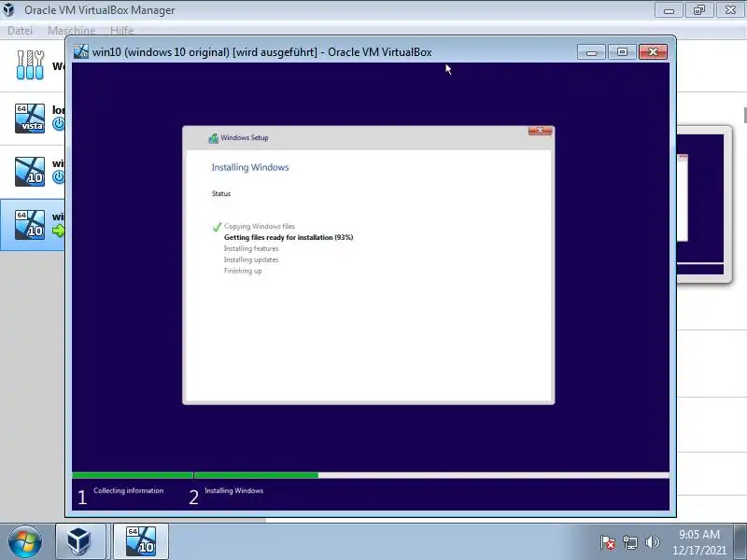Restore down the VirtualBox Manager window
This screenshot has width=747, height=560.
(x=699, y=10)
